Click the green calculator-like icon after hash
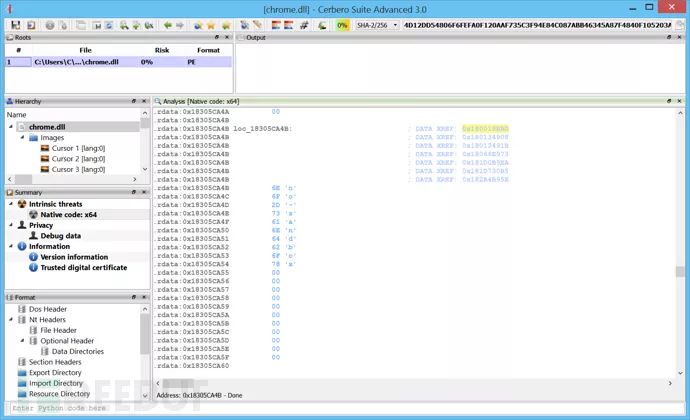 tap(323, 26)
